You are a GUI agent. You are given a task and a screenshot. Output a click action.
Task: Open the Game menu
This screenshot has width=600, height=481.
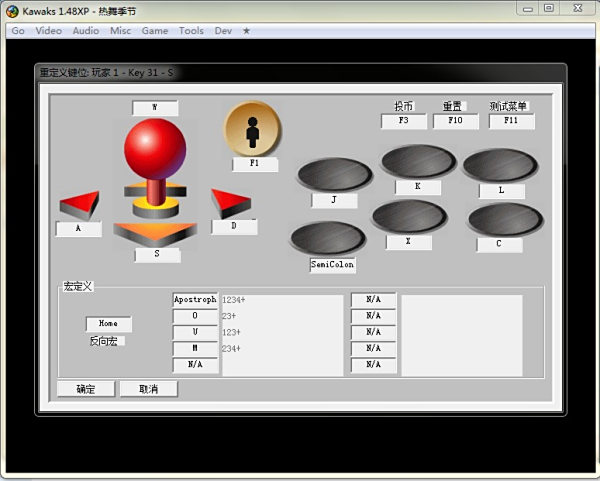pos(155,31)
